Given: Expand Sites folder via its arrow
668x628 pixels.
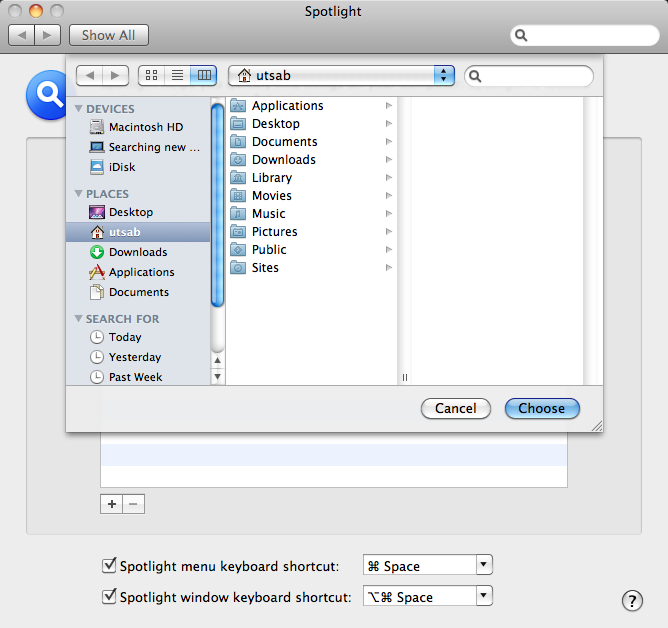Looking at the screenshot, I should [x=389, y=268].
